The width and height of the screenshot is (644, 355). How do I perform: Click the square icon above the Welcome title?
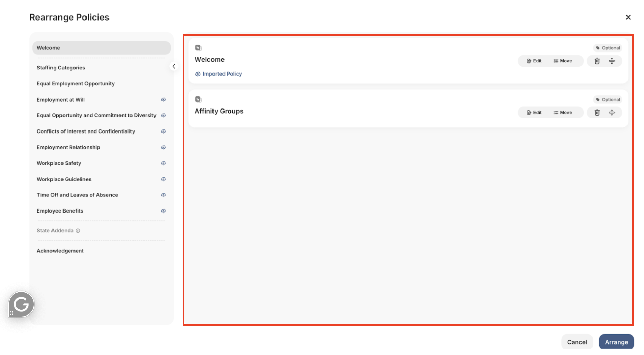[x=198, y=48]
